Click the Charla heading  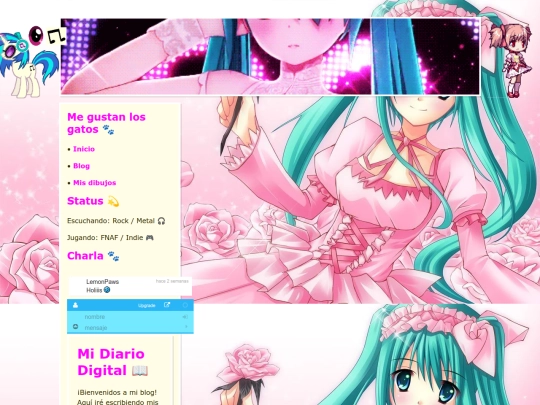click(93, 256)
